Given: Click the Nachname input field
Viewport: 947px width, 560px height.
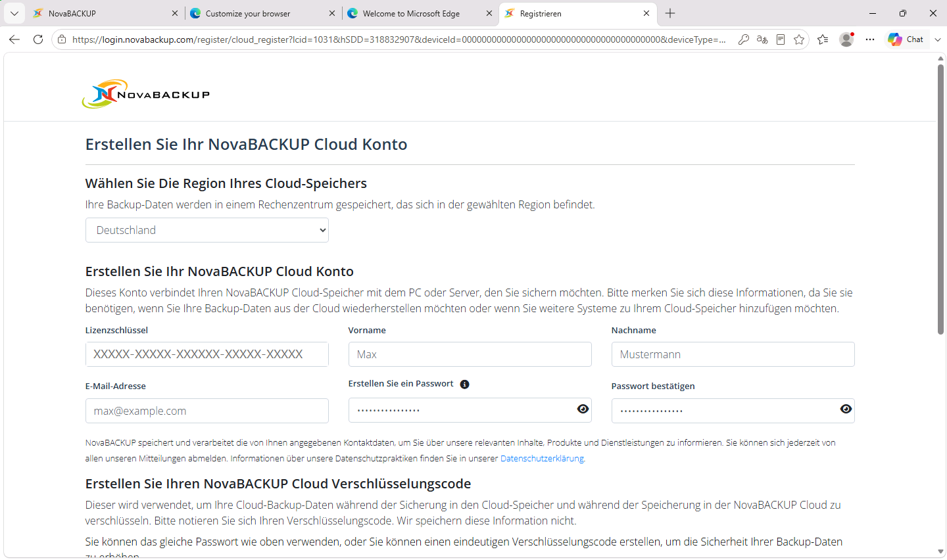Looking at the screenshot, I should tap(733, 354).
